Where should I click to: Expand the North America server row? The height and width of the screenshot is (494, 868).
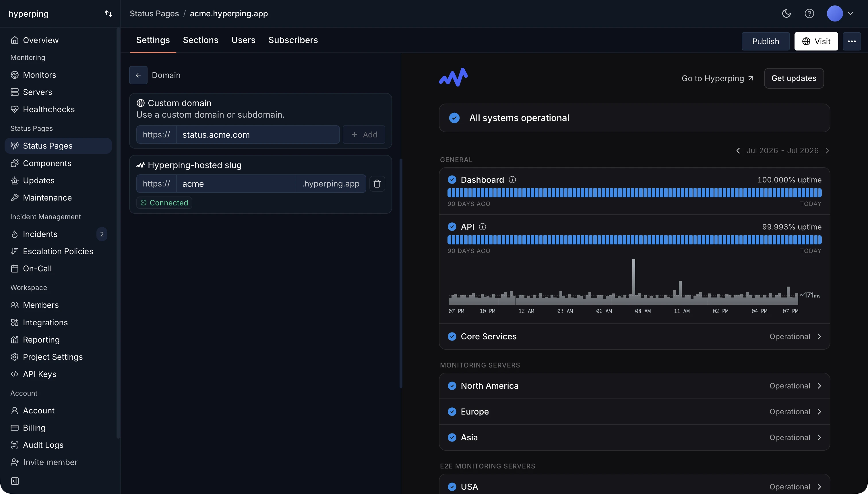pos(634,386)
